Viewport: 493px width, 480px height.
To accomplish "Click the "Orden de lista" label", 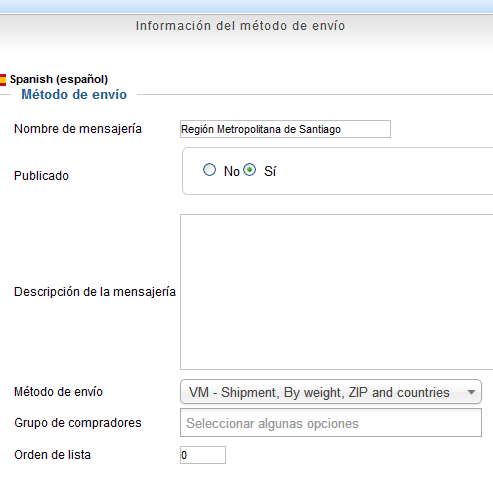I will pos(52,455).
